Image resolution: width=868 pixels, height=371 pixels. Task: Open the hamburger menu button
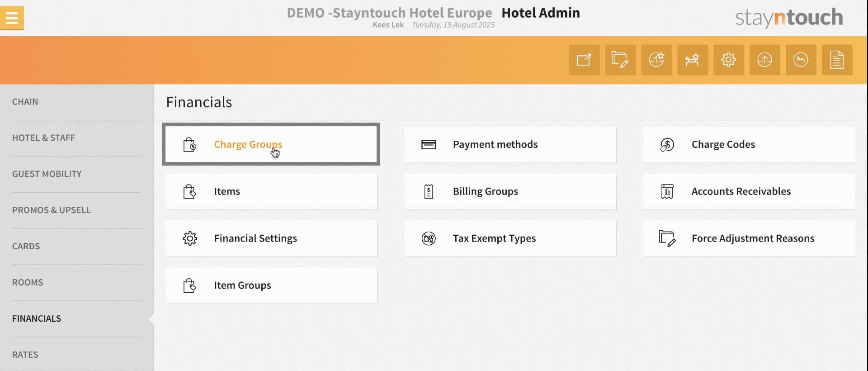(12, 18)
